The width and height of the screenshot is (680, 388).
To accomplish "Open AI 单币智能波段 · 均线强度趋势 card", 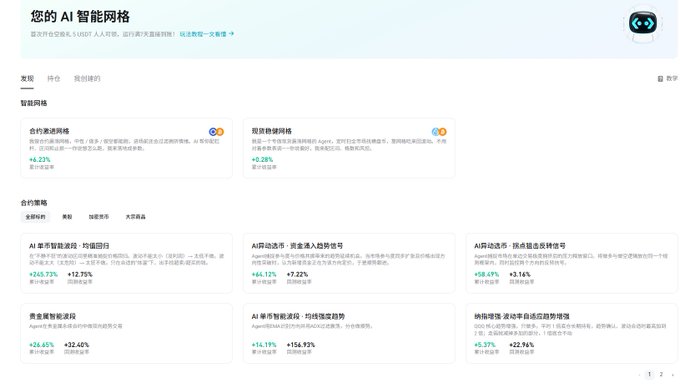I will click(x=349, y=333).
